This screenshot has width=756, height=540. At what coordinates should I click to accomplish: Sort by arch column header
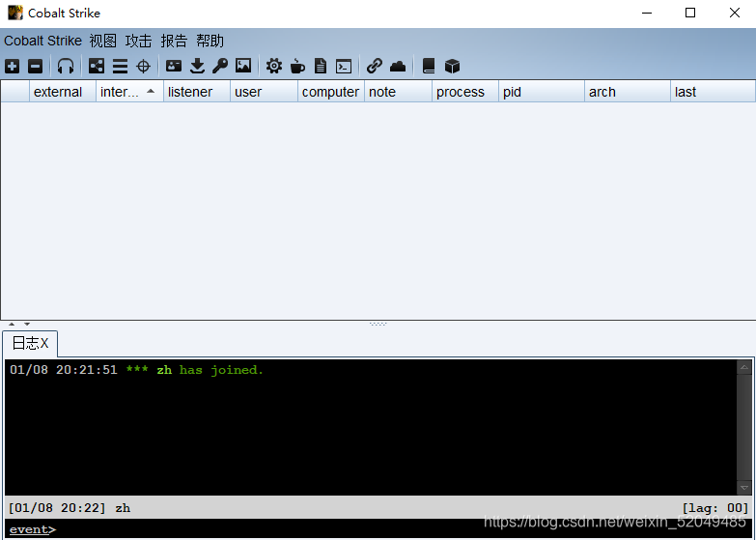point(628,92)
